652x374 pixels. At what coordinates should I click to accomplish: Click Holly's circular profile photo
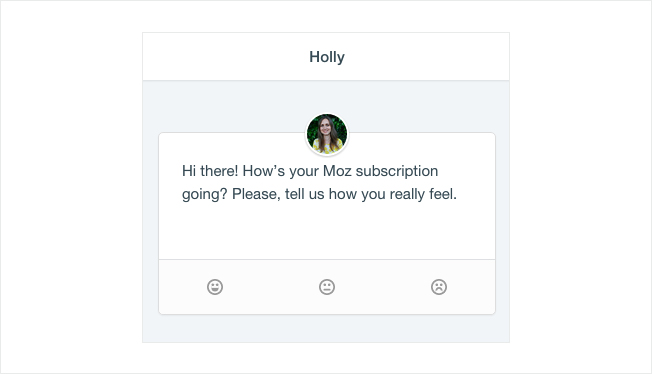327,134
